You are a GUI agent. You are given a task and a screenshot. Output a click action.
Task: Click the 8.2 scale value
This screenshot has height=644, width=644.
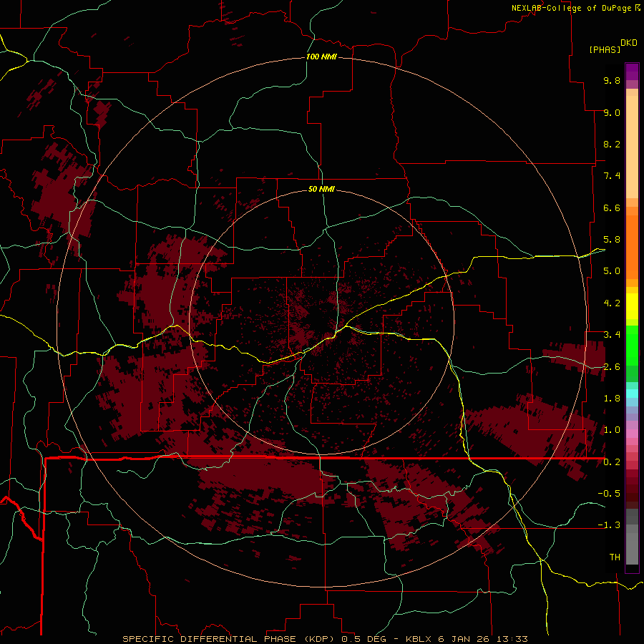point(612,144)
